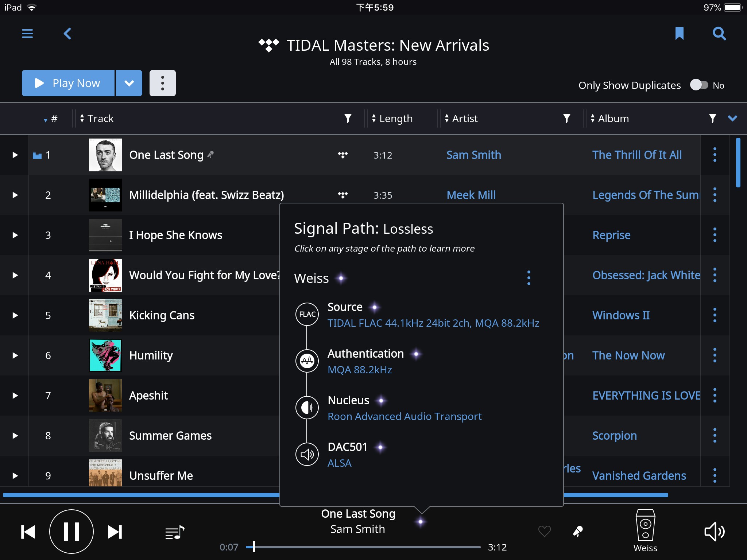Screen dimensions: 747x560
Task: Go back with the left chevron
Action: tap(67, 34)
